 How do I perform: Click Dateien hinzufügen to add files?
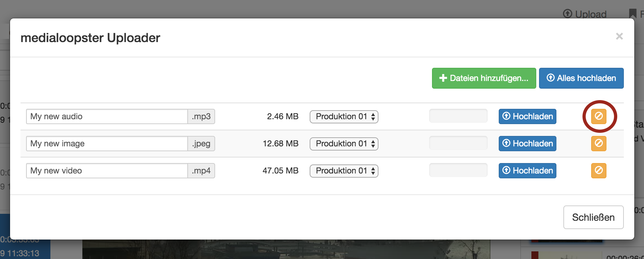(x=484, y=78)
